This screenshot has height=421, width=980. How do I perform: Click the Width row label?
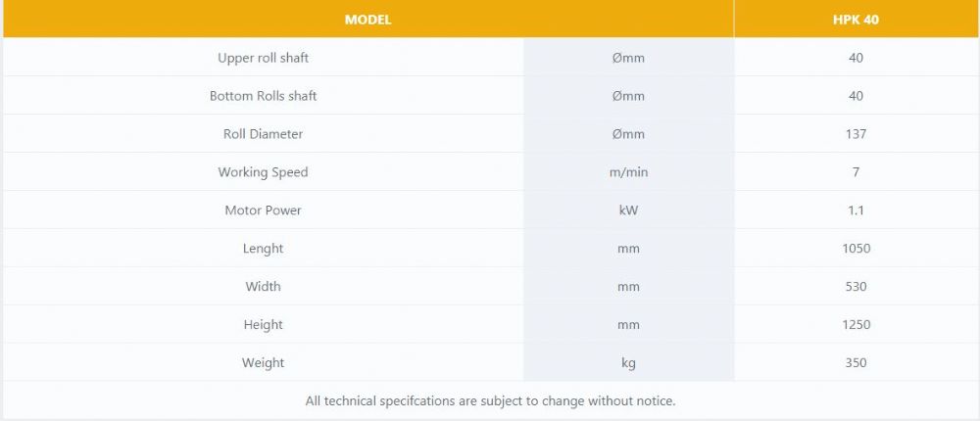(x=263, y=286)
